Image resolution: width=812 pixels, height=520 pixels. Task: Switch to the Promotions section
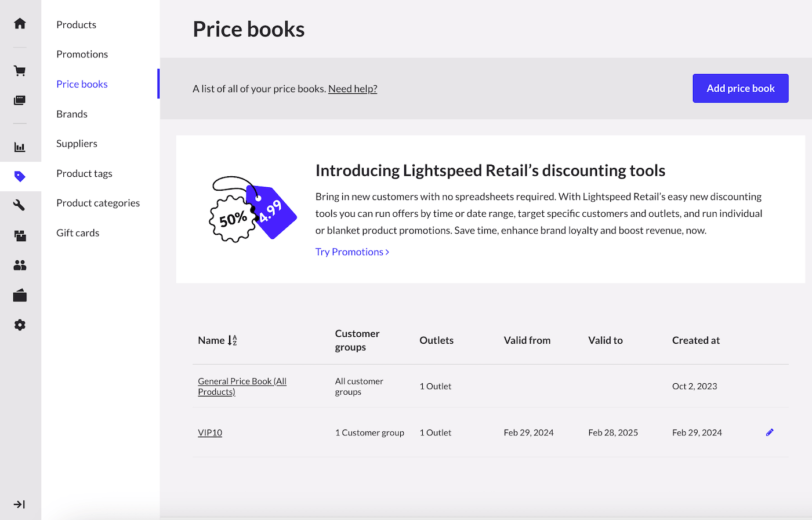pos(82,54)
